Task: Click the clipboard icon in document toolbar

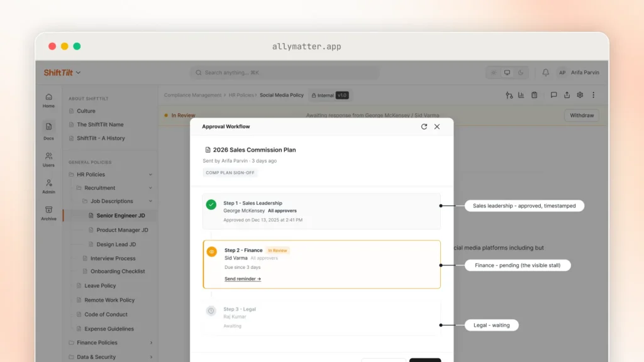Action: click(534, 96)
